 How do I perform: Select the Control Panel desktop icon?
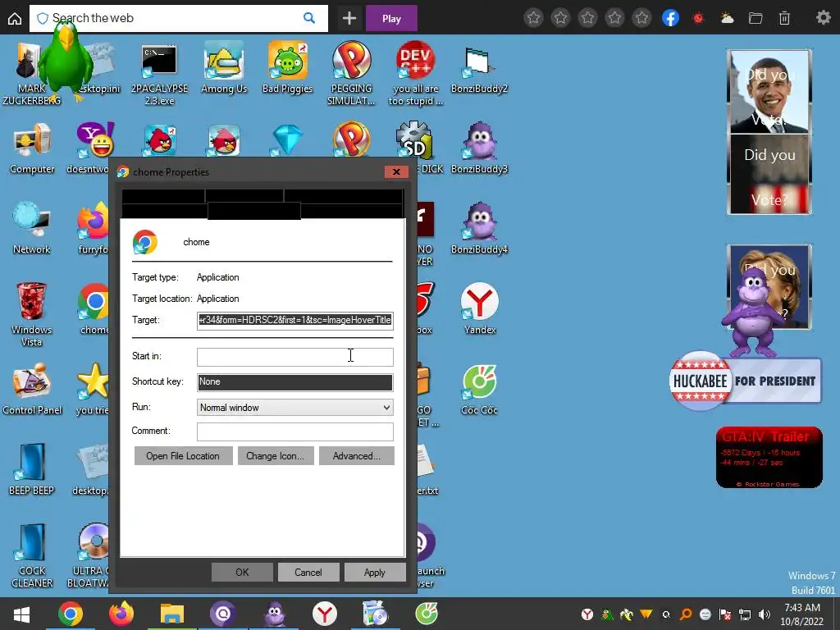[32, 390]
